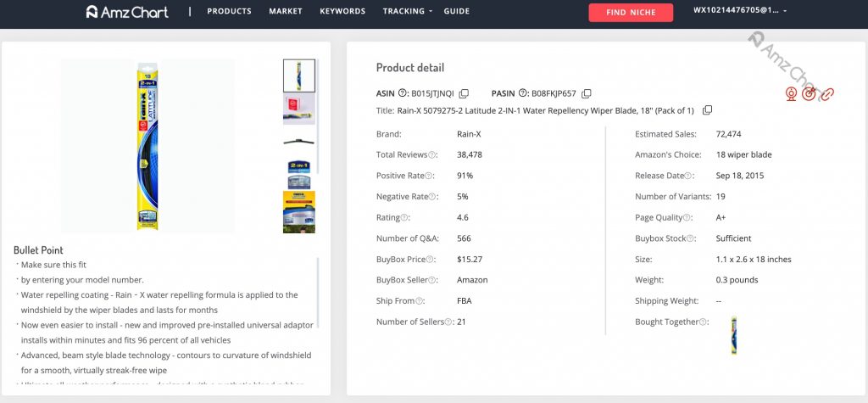Click help icon beside BuyBox Seller
Viewport: 868px width, 403px height.
(x=431, y=281)
